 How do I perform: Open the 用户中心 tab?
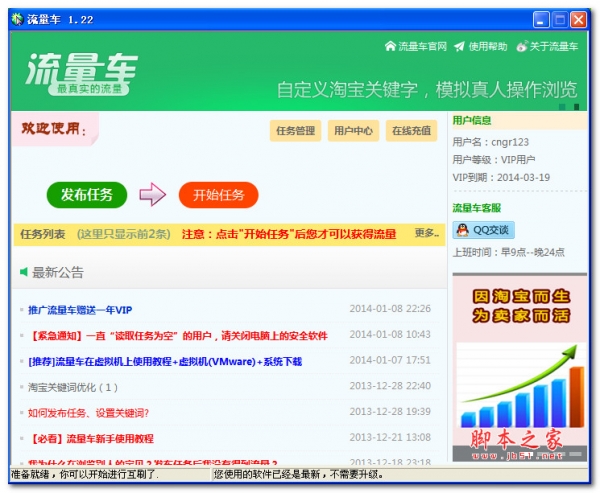coord(353,131)
